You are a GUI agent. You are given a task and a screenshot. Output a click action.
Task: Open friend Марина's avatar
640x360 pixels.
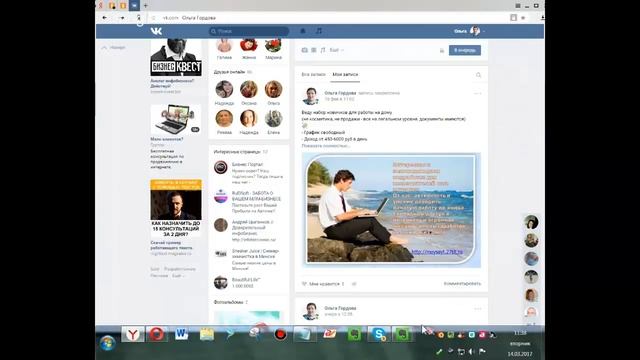coord(273,45)
